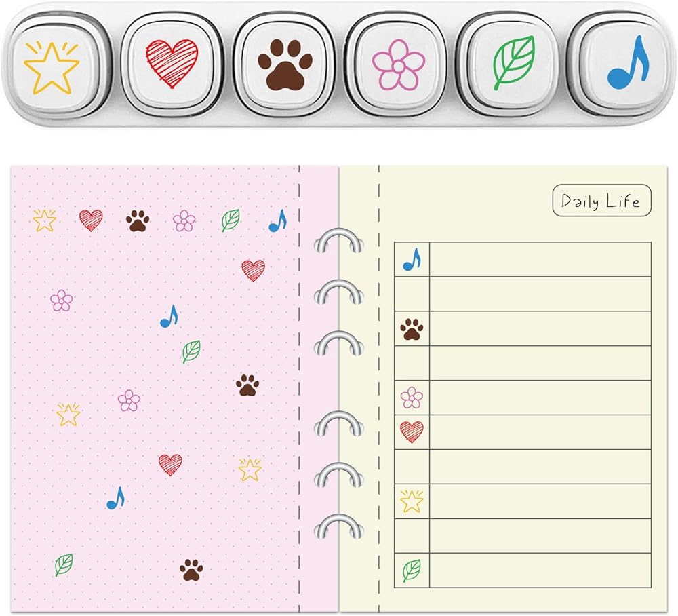Click the empty cell below music note icon
The width and height of the screenshot is (678, 616).
[x=412, y=294]
